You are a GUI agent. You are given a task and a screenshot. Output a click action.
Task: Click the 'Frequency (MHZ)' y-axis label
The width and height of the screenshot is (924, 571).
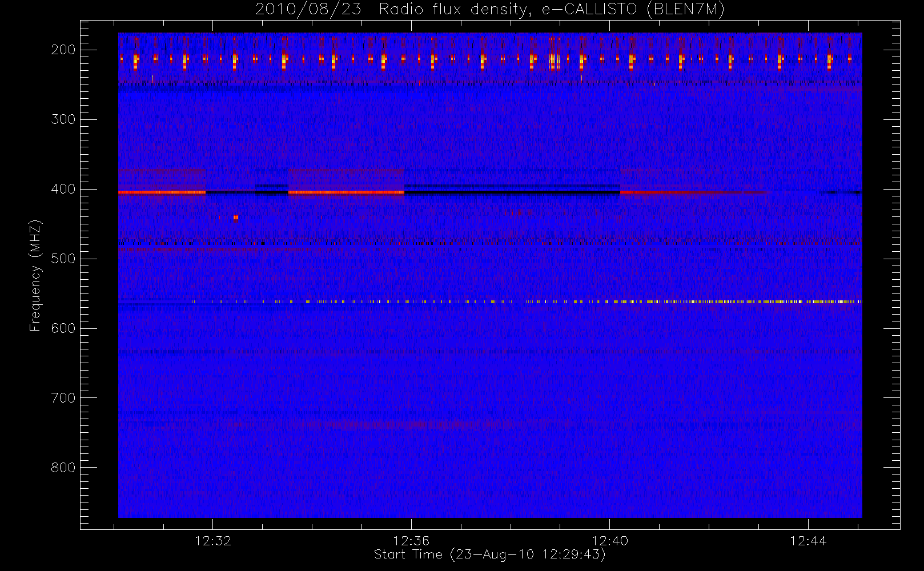[x=35, y=275]
